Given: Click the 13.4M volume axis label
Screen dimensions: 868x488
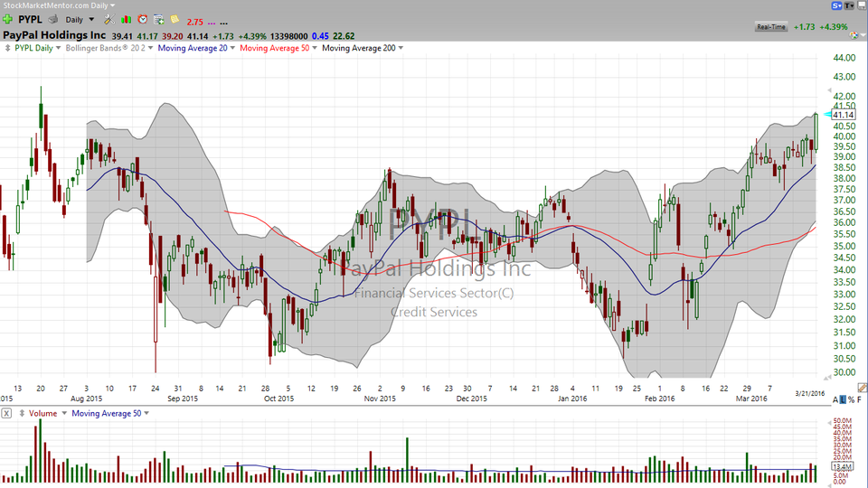Looking at the screenshot, I should (x=842, y=467).
